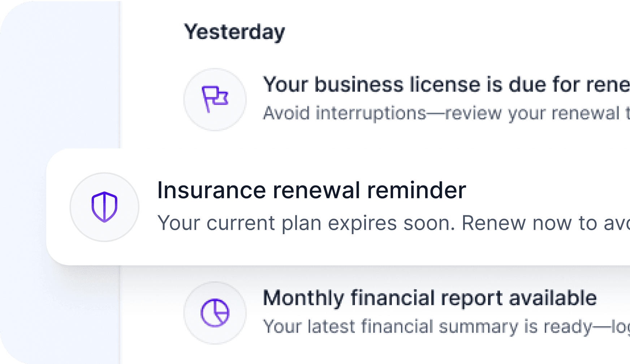Screen dimensions: 630x364
Task: Click the word "reminder" in insurance title
Action: pyautogui.click(x=417, y=190)
